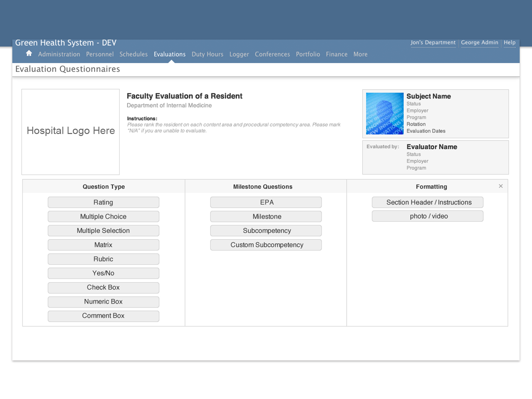Add a Yes/No question

point(103,273)
